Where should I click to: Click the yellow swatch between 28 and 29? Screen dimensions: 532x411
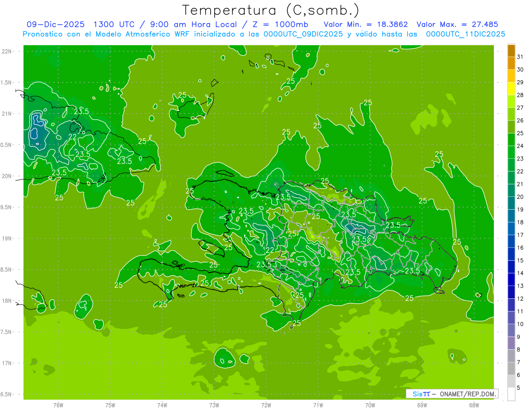click(x=511, y=89)
